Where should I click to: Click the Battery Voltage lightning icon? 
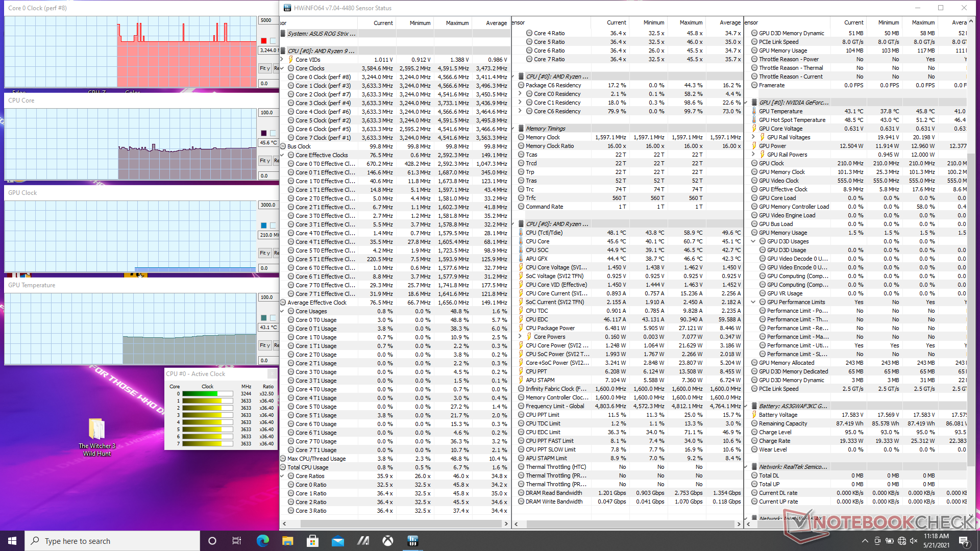tap(754, 415)
